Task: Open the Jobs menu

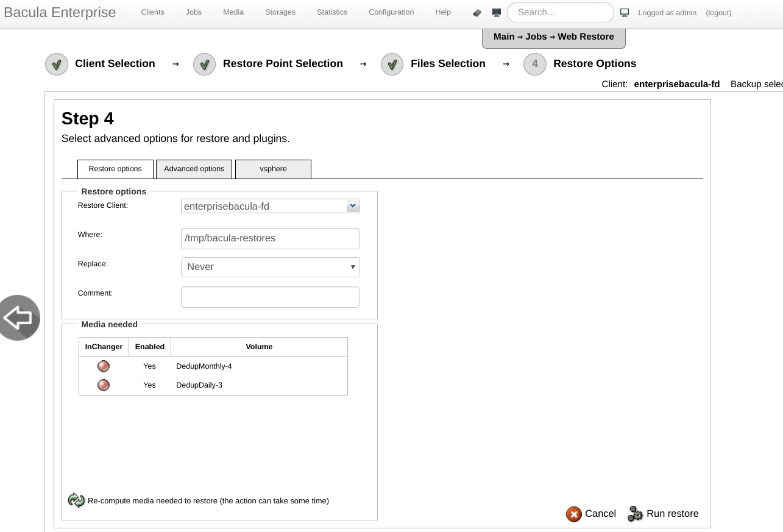Action: tap(194, 12)
